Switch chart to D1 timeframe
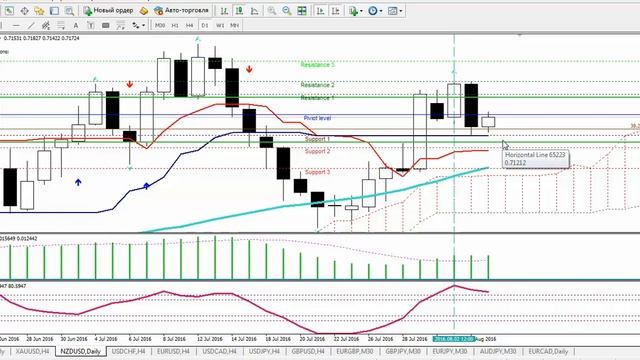The image size is (640, 360). click(x=205, y=25)
